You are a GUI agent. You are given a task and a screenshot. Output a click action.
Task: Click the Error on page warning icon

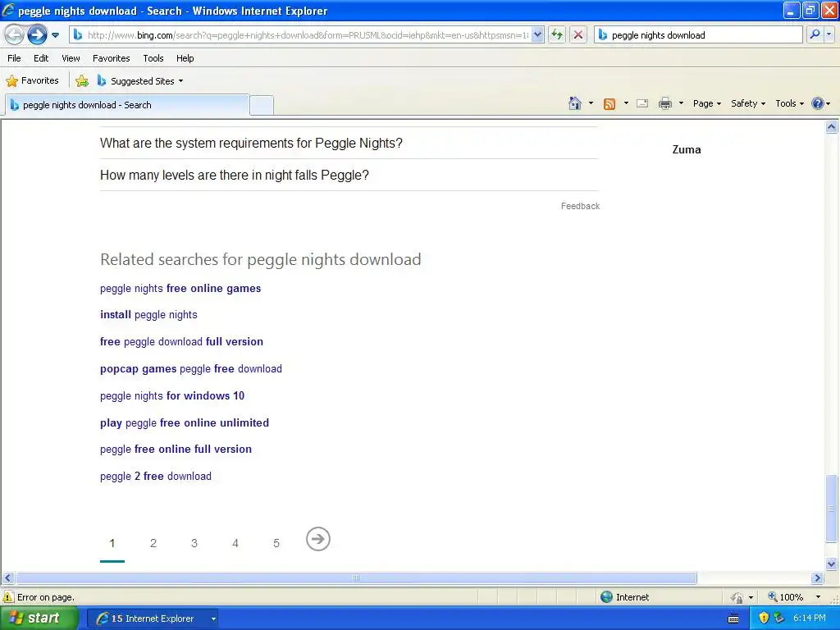click(7, 597)
